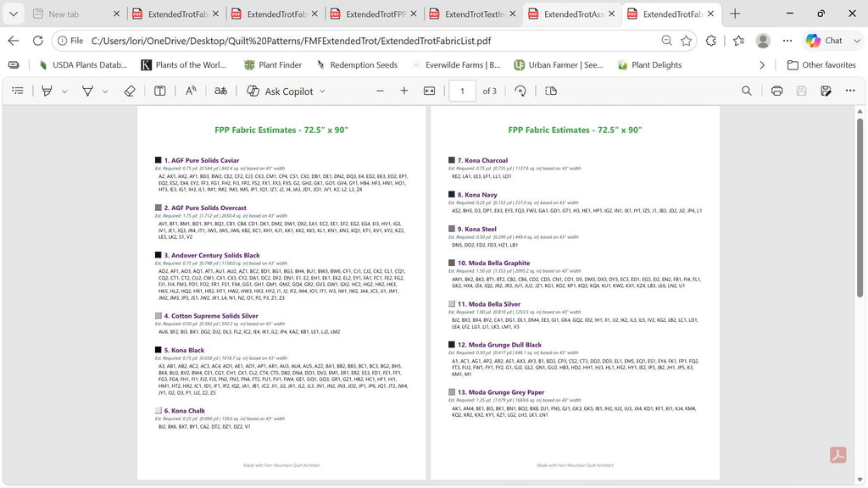
Task: Select the Erase tool in PDF toolbar
Action: coord(130,91)
